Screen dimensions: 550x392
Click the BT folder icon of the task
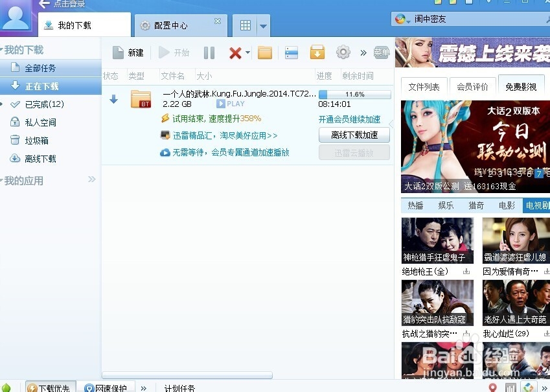141,99
